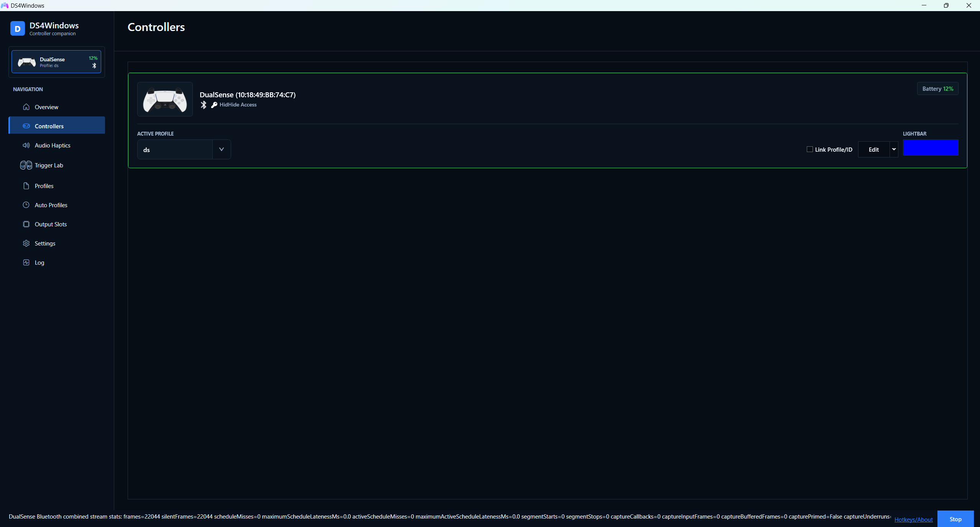Click the DS4Windows blue D logo icon

[18, 29]
